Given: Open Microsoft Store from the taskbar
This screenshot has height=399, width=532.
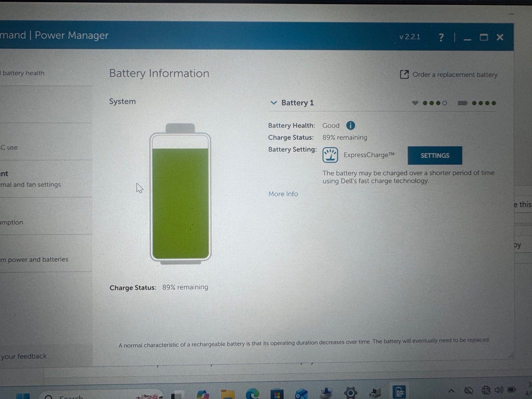Looking at the screenshot, I should click(277, 394).
